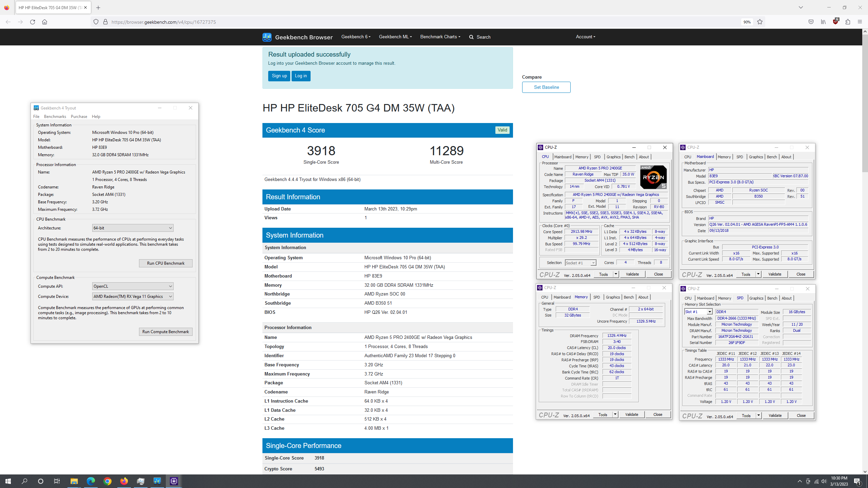
Task: Click the Valid badge on score header
Action: 502,130
